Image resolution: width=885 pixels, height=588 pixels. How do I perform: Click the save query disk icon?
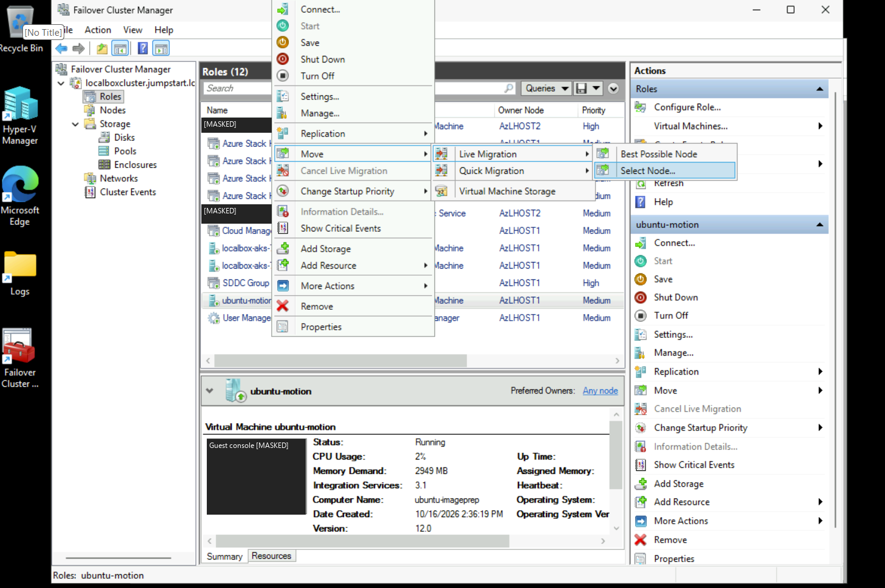pyautogui.click(x=581, y=89)
